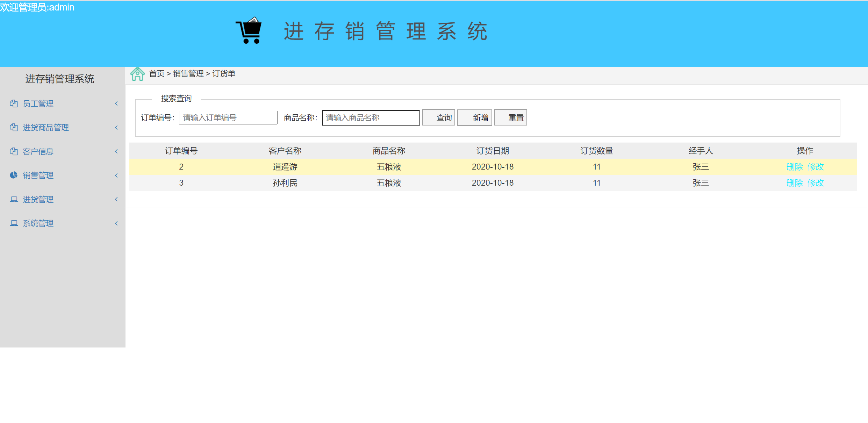Click the large 进存销管理系统 header title

pyautogui.click(x=385, y=31)
